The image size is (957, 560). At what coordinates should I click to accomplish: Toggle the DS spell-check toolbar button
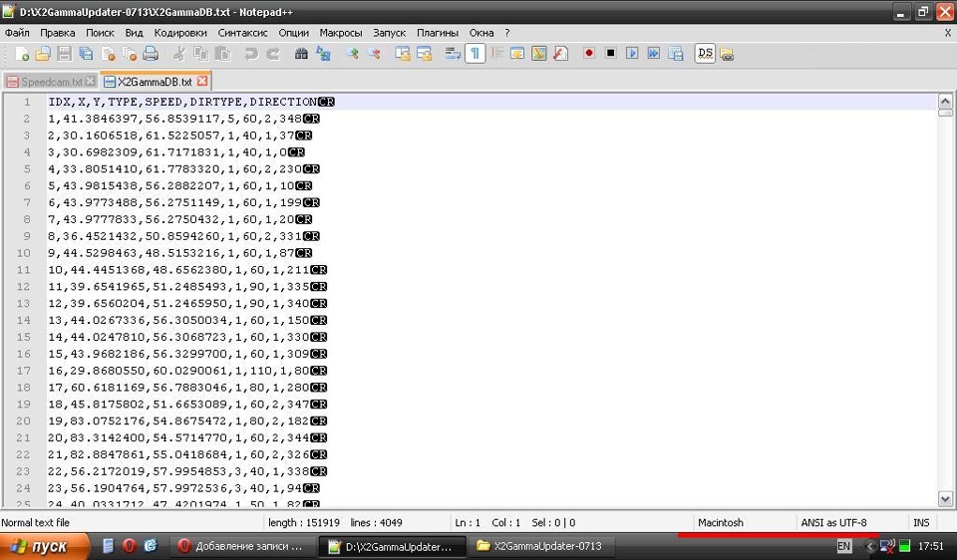click(x=705, y=54)
